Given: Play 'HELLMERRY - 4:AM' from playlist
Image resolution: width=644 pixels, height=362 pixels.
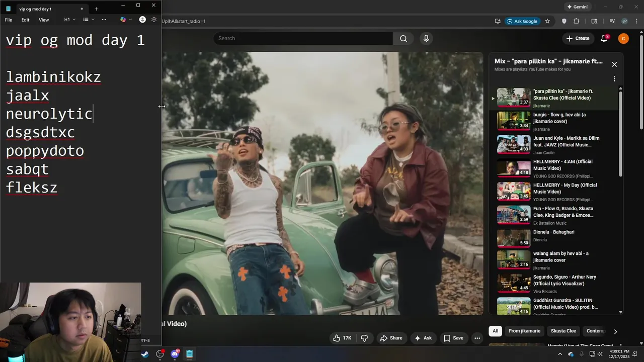Looking at the screenshot, I should [553, 168].
